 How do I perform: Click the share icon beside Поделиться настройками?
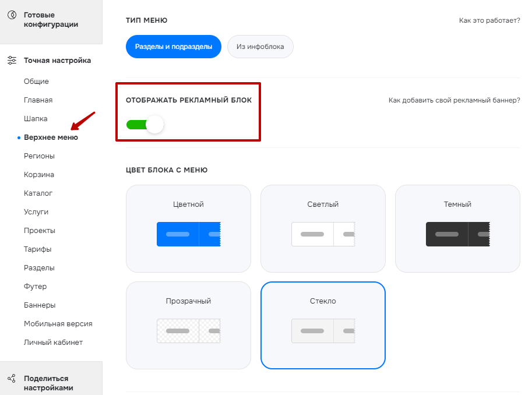[12, 378]
